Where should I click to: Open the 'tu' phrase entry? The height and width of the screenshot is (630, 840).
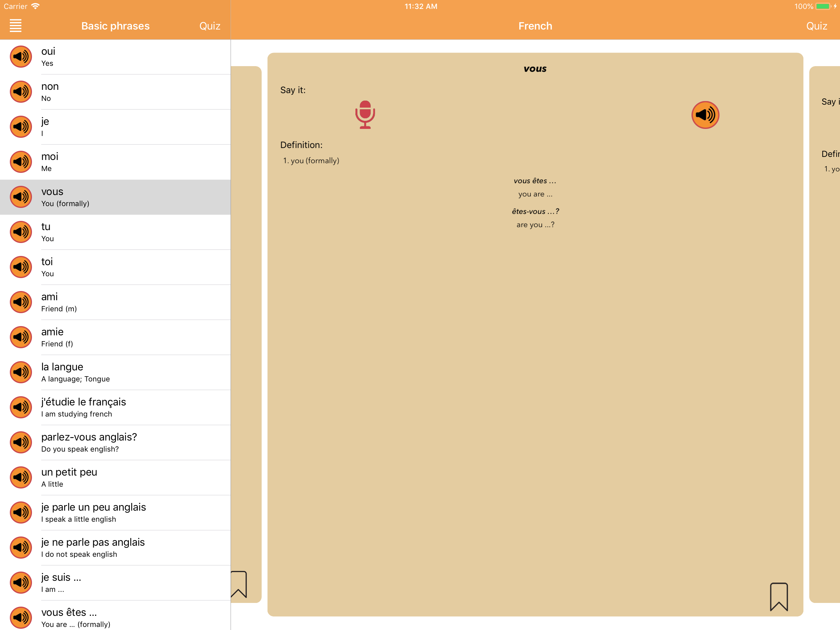click(x=115, y=232)
